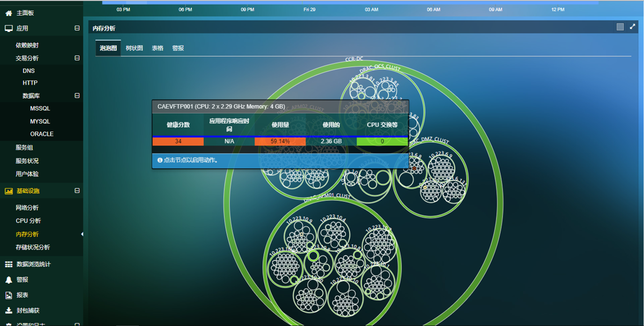Screen dimensions: 644x326
Task: Open the 警报 tab in memory analysis
Action: 178,48
